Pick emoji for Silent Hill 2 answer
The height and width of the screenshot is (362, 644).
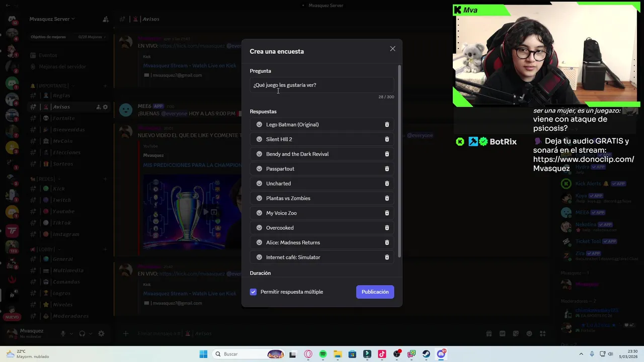pyautogui.click(x=259, y=139)
